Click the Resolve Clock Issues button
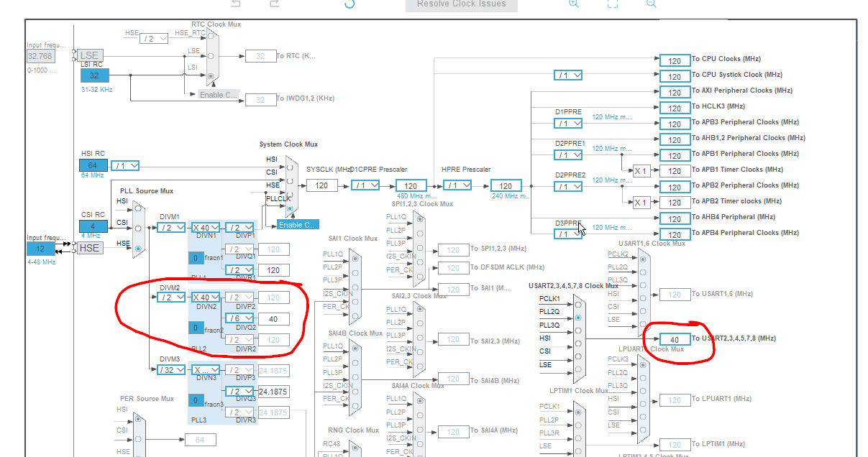Viewport: 868px width, 457px height. point(461,4)
